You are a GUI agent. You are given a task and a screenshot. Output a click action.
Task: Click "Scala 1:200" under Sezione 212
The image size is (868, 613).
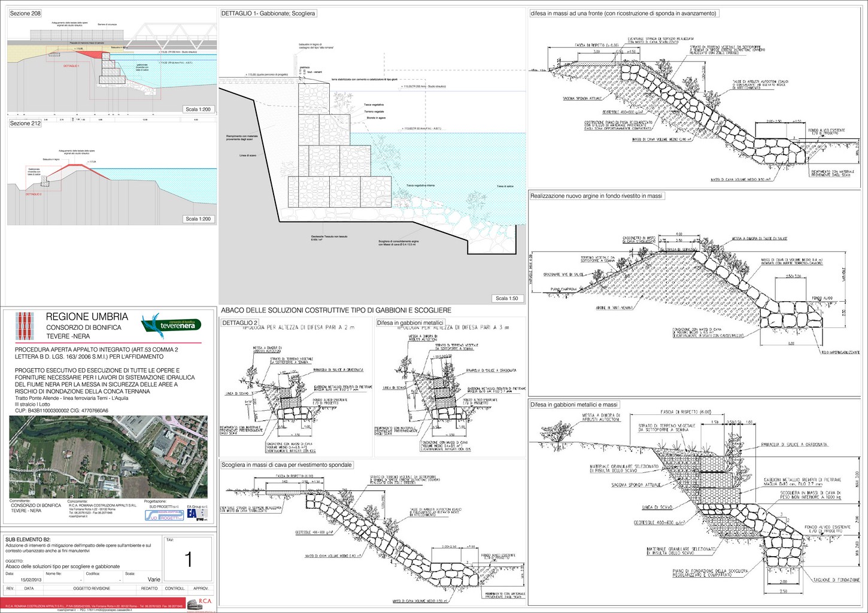click(198, 219)
